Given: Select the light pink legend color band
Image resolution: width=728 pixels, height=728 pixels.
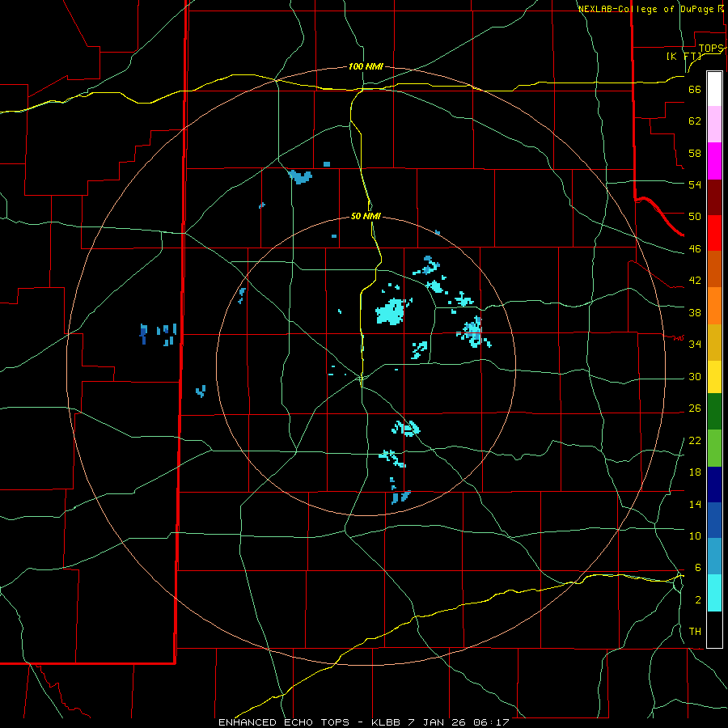Looking at the screenshot, I should (x=714, y=125).
